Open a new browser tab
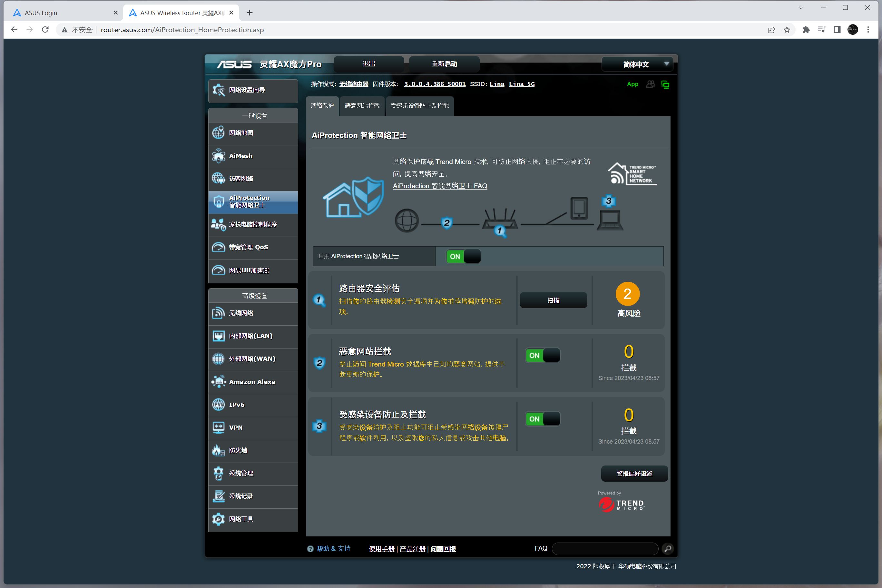Image resolution: width=882 pixels, height=588 pixels. tap(250, 13)
